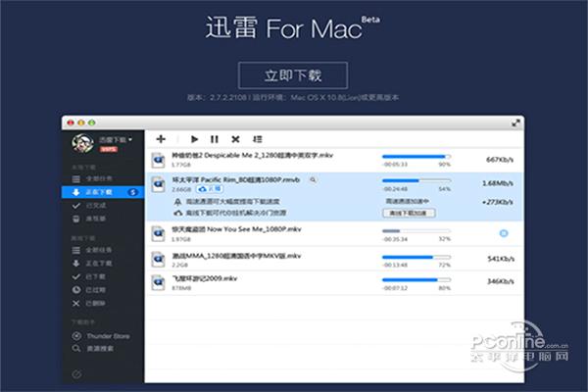Select the Pacific Rim 1080P filename

point(236,179)
